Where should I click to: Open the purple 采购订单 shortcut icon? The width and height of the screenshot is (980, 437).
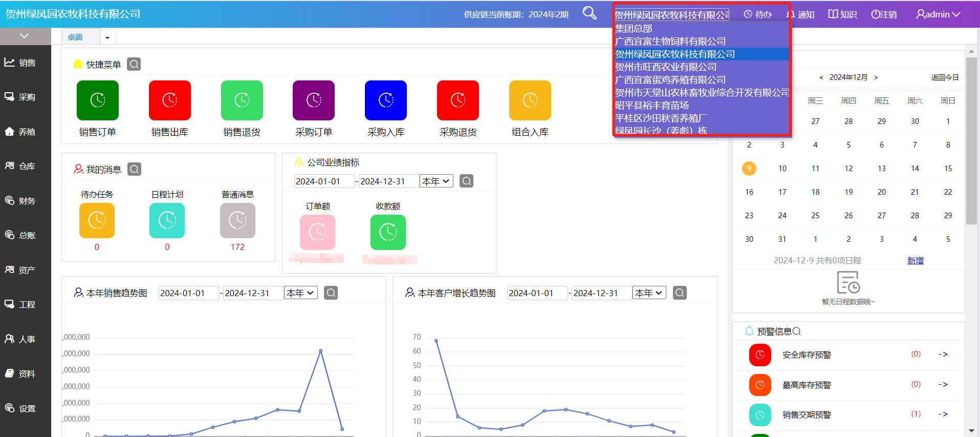click(313, 100)
